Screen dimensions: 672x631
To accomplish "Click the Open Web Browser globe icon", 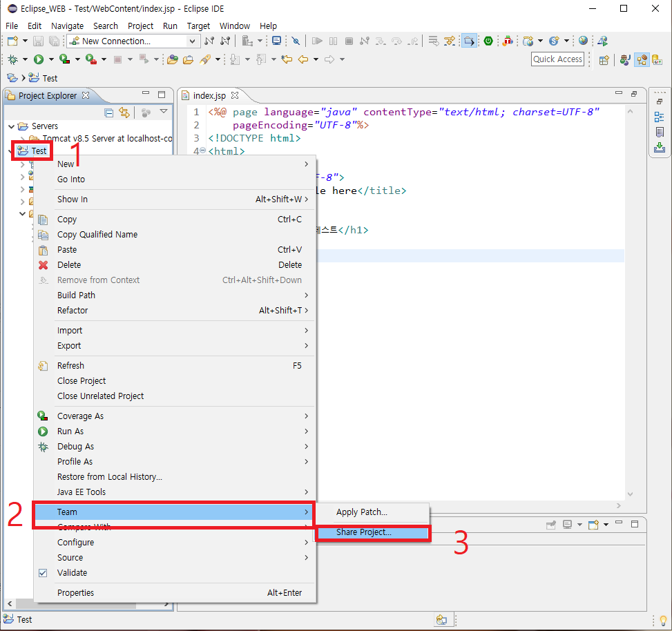I will [583, 41].
